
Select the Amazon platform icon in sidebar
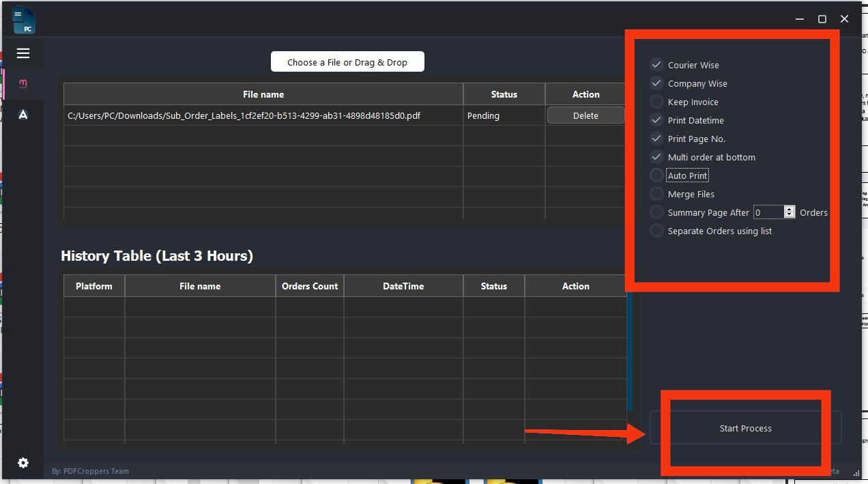coord(23,115)
